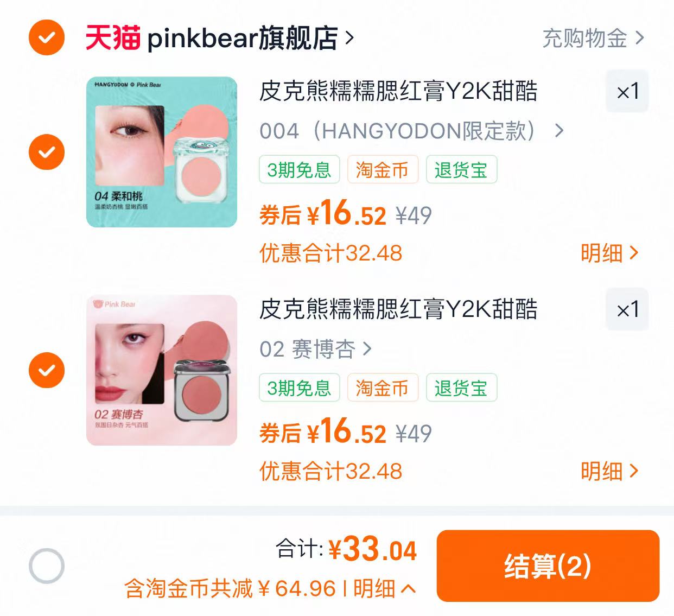Viewport: 674px width, 616px height.
Task: Tap the first item's 淘金币 tag
Action: tap(383, 169)
